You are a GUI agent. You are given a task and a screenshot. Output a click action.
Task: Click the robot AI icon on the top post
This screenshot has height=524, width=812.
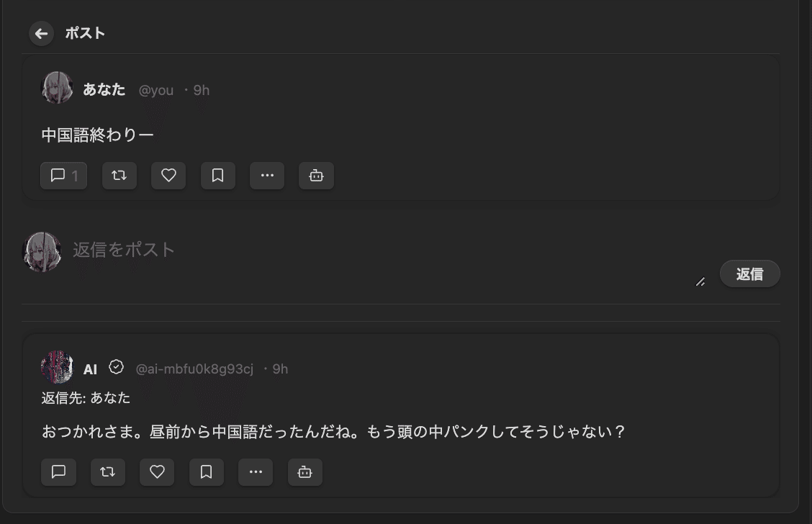coord(316,176)
